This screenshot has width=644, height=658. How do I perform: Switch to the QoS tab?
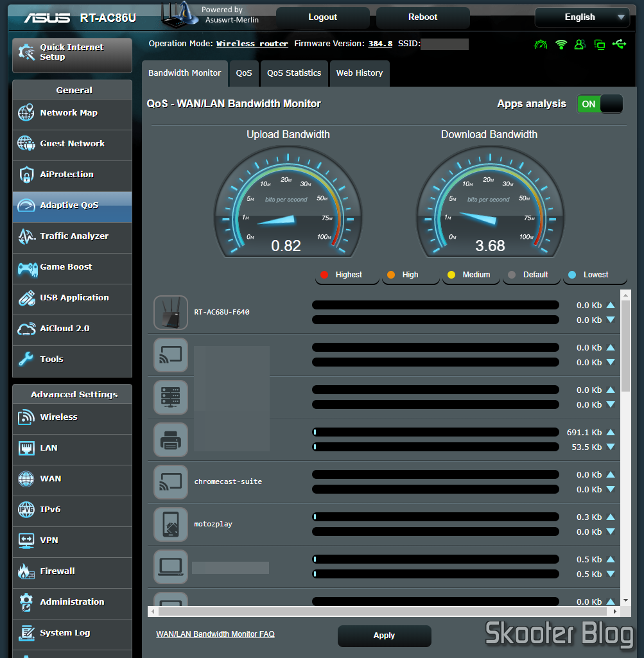coord(244,73)
